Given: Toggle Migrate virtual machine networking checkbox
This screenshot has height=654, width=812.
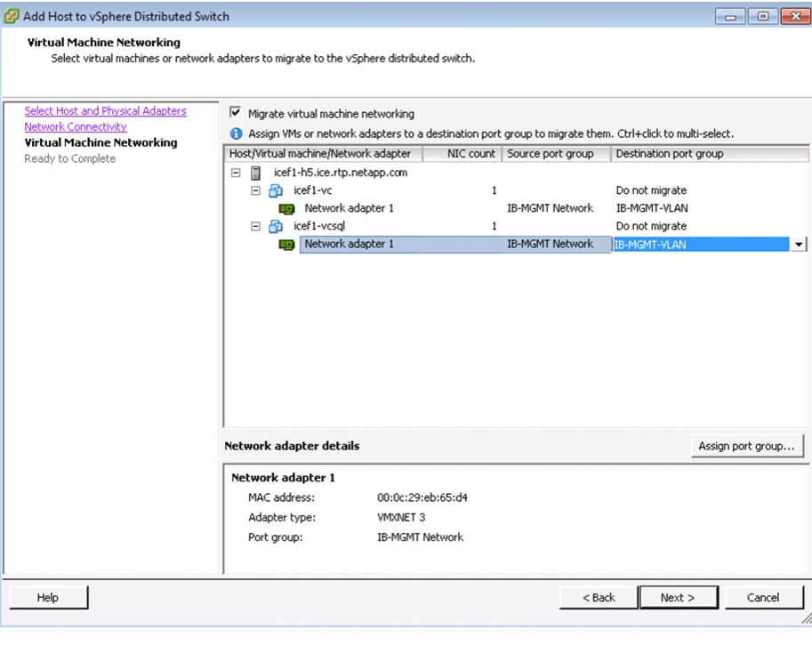Looking at the screenshot, I should 236,112.
